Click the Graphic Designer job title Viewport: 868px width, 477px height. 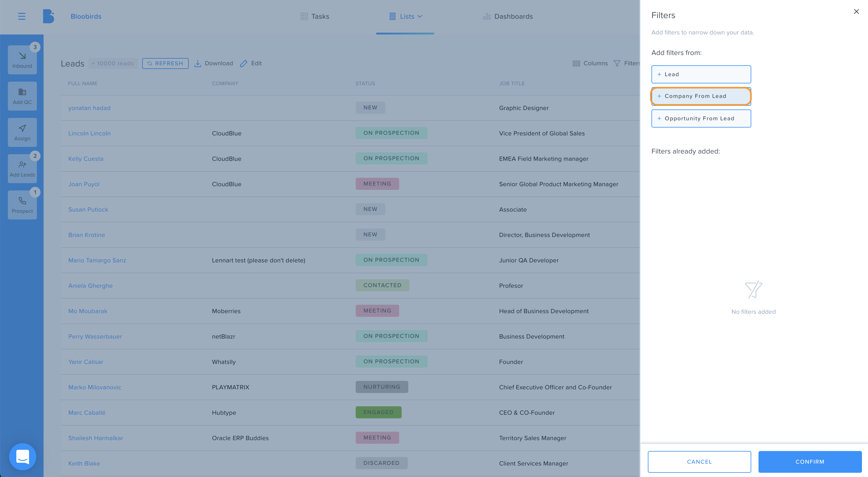click(x=524, y=108)
